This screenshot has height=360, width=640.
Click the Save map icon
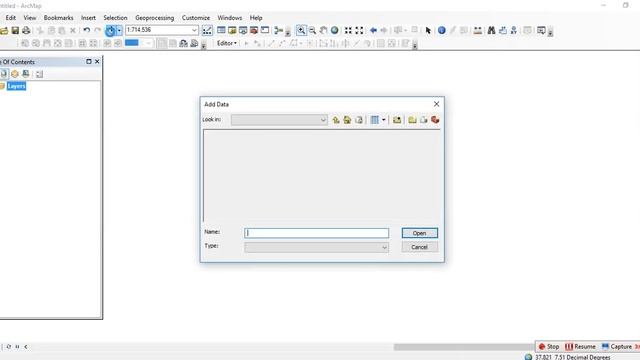pyautogui.click(x=15, y=30)
